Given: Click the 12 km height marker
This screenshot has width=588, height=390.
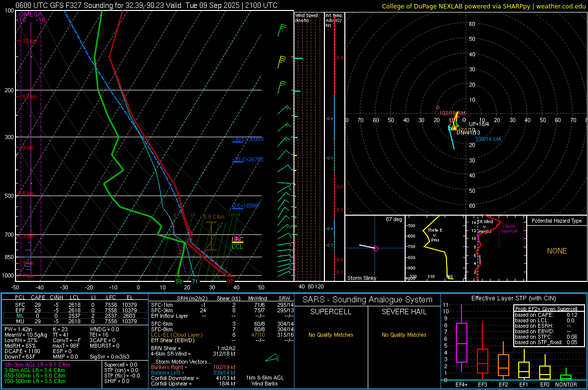Looking at the screenshot, I should pyautogui.click(x=29, y=97).
